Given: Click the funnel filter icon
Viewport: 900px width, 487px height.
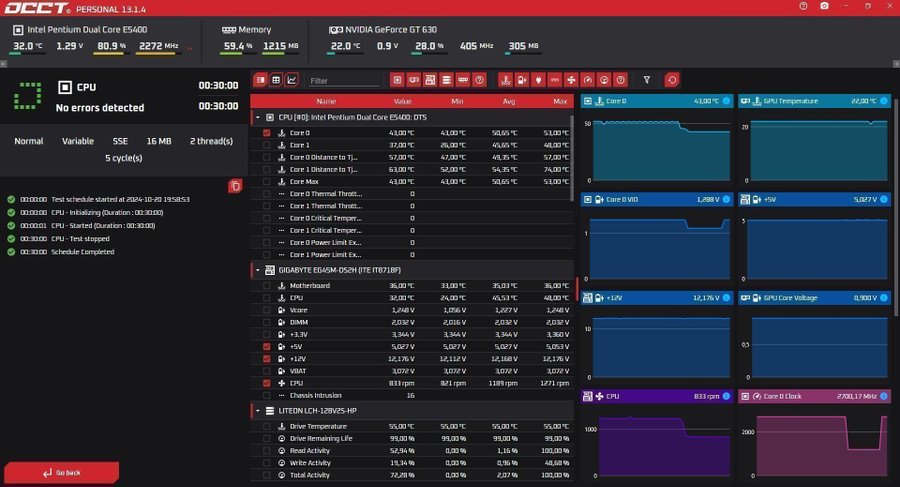Looking at the screenshot, I should [x=647, y=80].
